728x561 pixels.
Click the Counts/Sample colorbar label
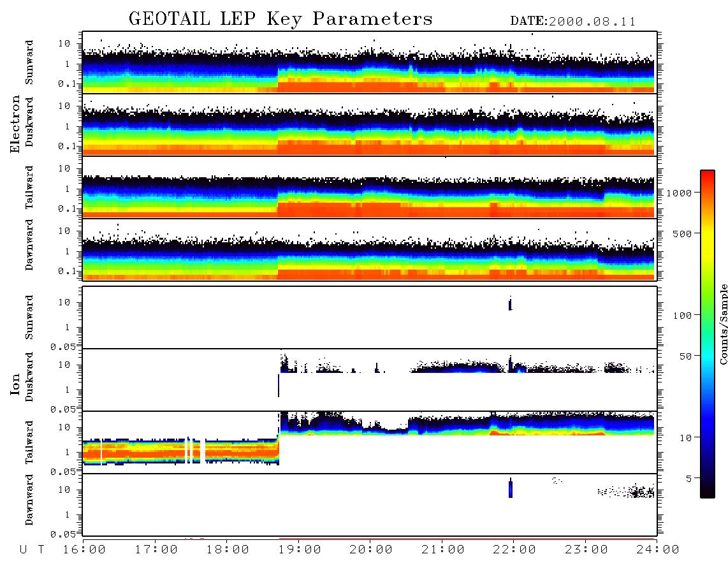pyautogui.click(x=723, y=324)
